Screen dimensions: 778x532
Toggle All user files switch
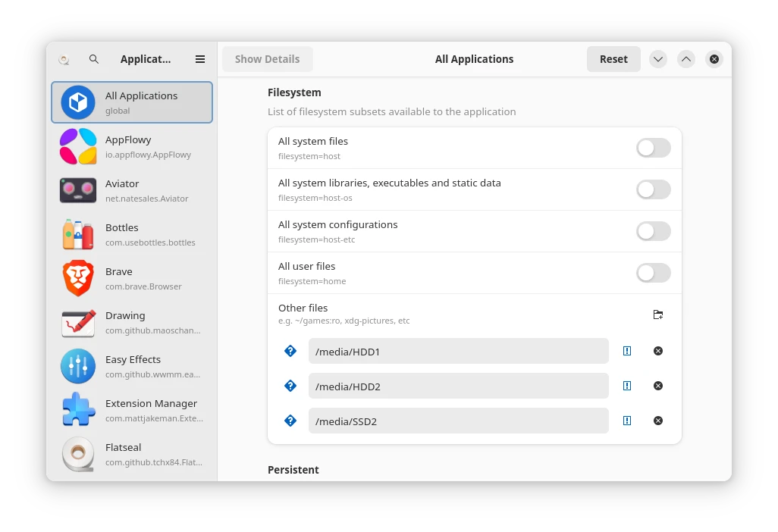point(653,273)
